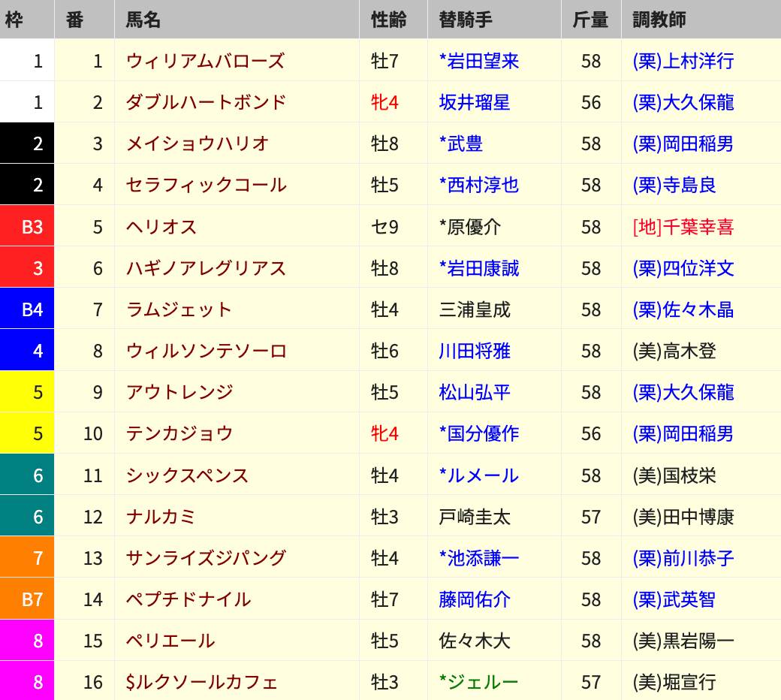
Task: Select jockey 坂井瑠星 link
Action: point(475,102)
